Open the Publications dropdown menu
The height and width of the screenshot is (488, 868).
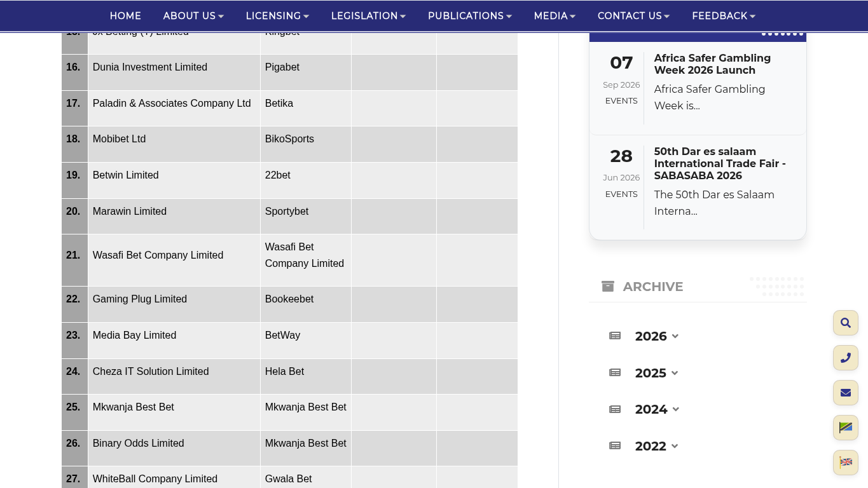point(470,16)
